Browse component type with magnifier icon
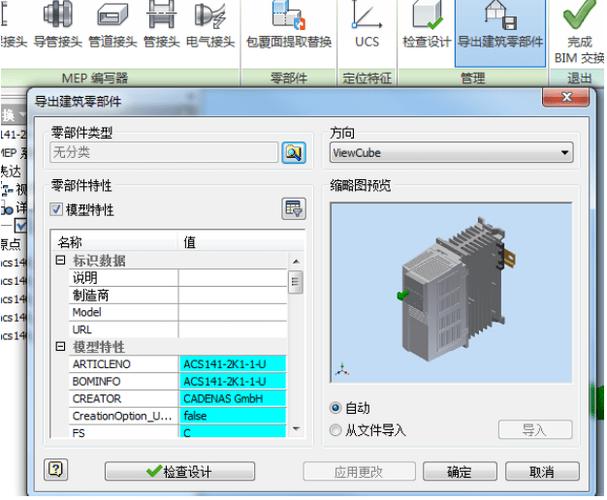 click(293, 153)
